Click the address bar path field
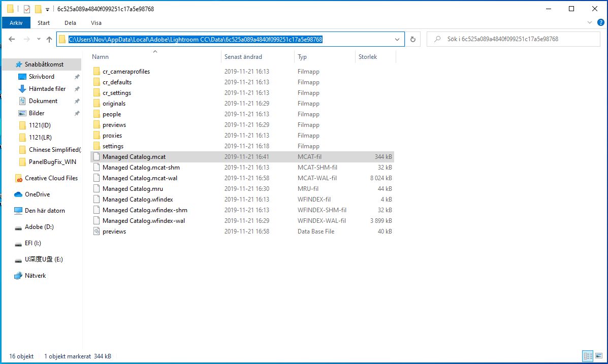This screenshot has width=608, height=364. [230, 39]
